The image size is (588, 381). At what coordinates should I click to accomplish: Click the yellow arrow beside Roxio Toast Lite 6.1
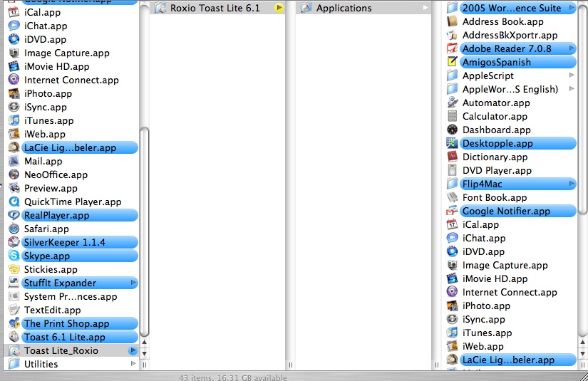pyautogui.click(x=279, y=8)
